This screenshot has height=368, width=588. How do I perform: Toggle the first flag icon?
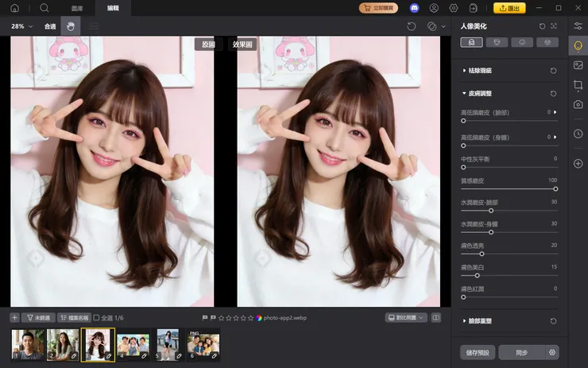click(x=205, y=318)
